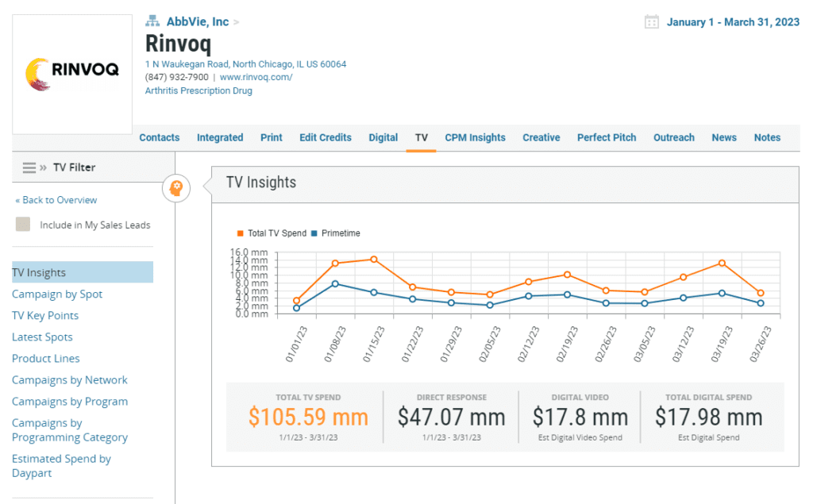The image size is (813, 504).
Task: Open the calendar date range icon
Action: point(651,21)
